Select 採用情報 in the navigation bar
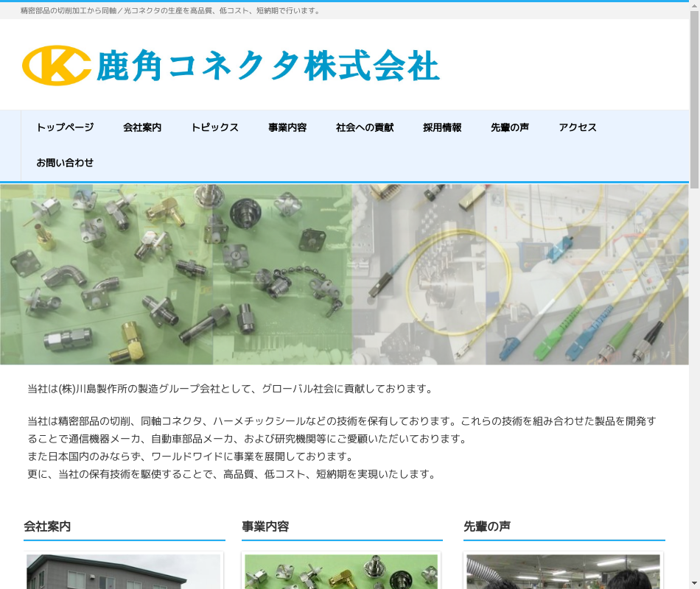The width and height of the screenshot is (700, 589). 442,127
